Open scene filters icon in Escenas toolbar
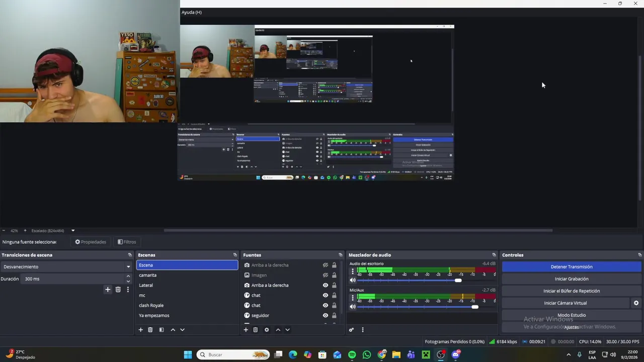 coord(162,330)
